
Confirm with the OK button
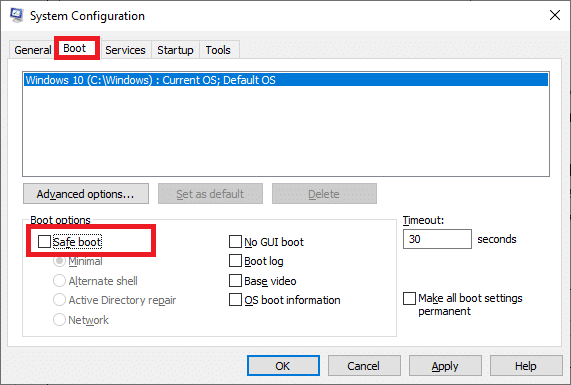(x=283, y=366)
